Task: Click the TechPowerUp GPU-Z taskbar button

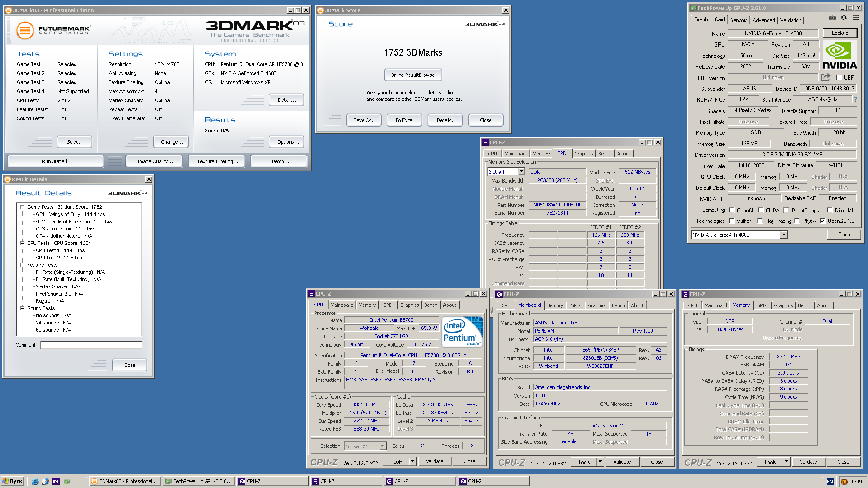Action: click(x=198, y=482)
